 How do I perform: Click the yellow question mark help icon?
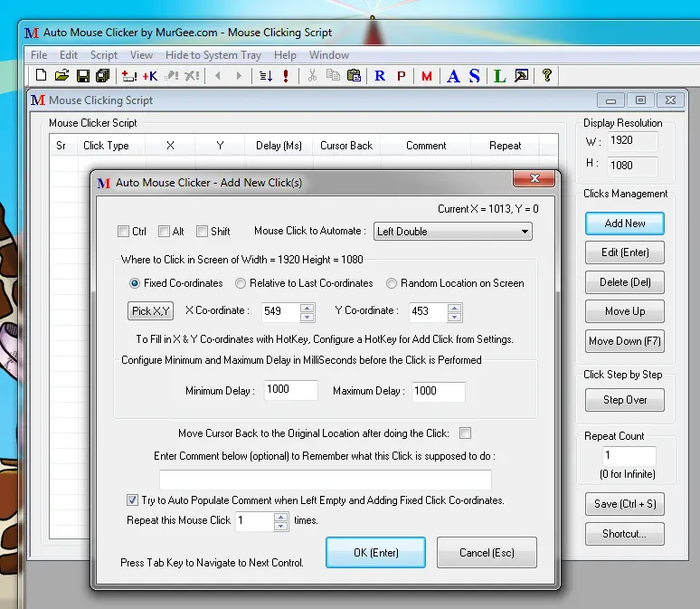click(547, 75)
